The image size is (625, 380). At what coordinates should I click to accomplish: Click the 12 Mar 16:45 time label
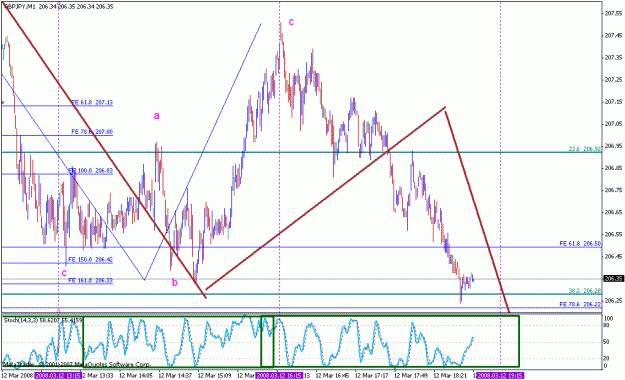point(332,376)
